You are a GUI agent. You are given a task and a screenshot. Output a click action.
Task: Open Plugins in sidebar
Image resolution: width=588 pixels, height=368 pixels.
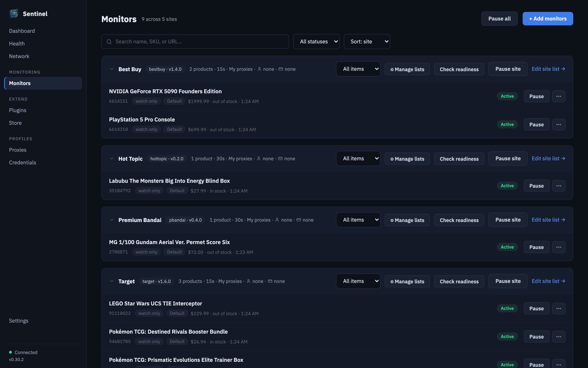(18, 110)
